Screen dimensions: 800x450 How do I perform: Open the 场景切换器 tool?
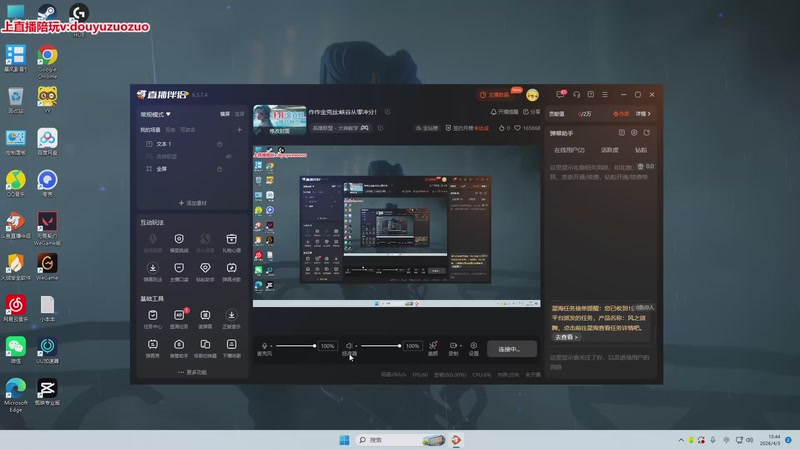[205, 344]
